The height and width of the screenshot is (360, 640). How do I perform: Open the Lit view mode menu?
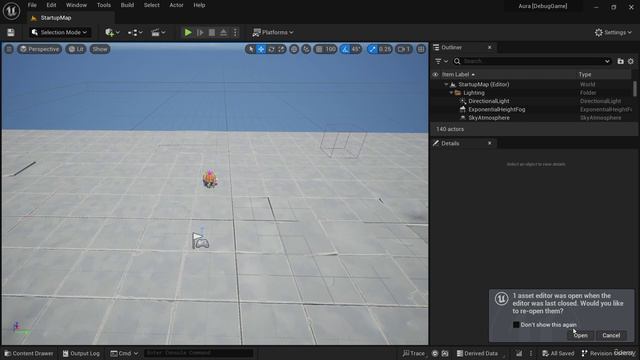pyautogui.click(x=76, y=49)
